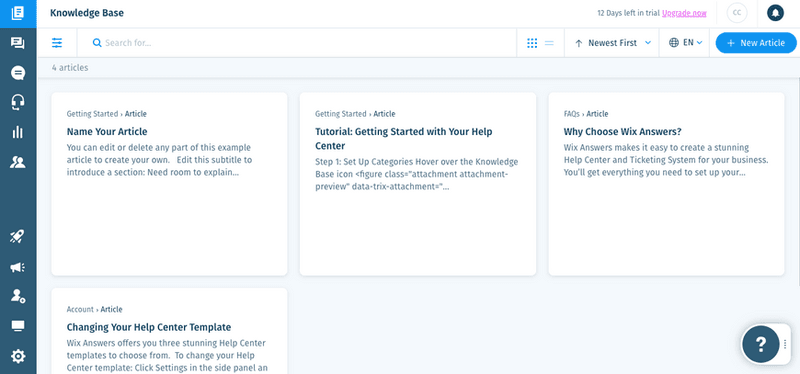Click the monitor screen icon in sidebar
The image size is (800, 374).
tap(18, 326)
